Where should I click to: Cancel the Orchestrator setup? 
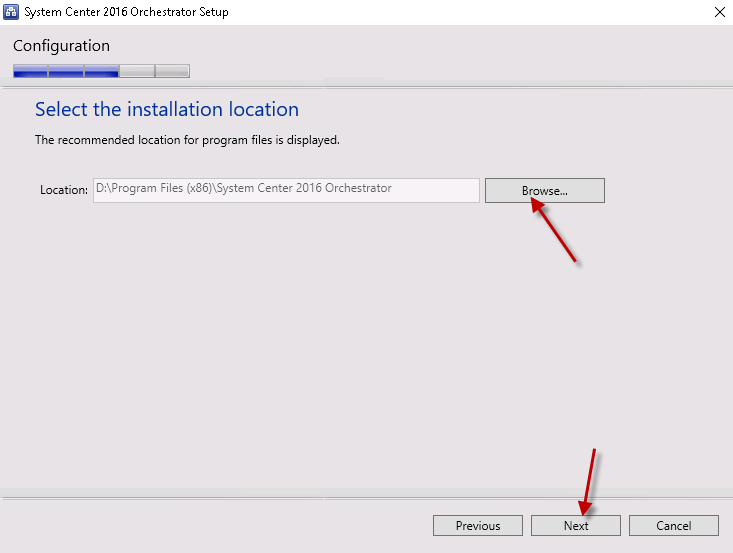pos(674,525)
